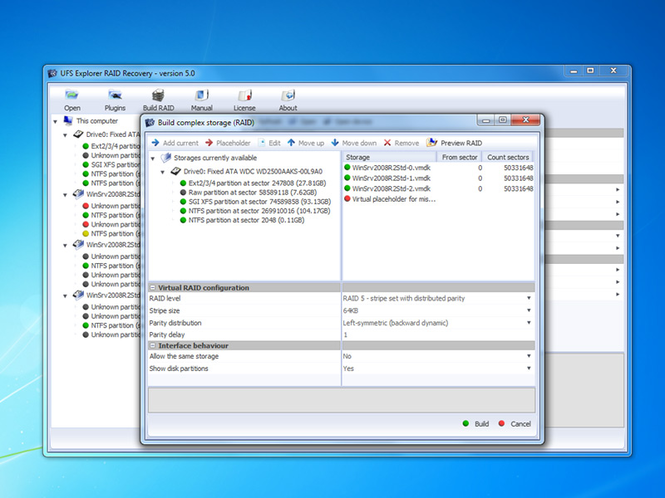This screenshot has width=665, height=498.
Task: Click the Drive0 disk icon in RAID dialog
Action: 176,171
